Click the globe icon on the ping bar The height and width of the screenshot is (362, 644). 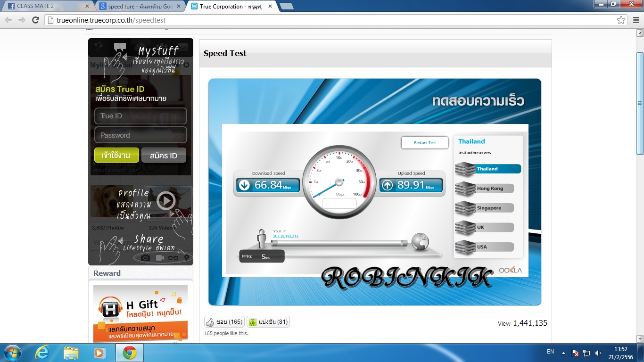click(x=420, y=241)
